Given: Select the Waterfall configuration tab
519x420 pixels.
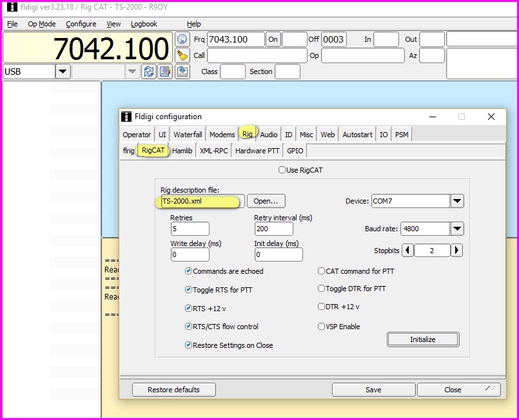Looking at the screenshot, I should [x=188, y=135].
